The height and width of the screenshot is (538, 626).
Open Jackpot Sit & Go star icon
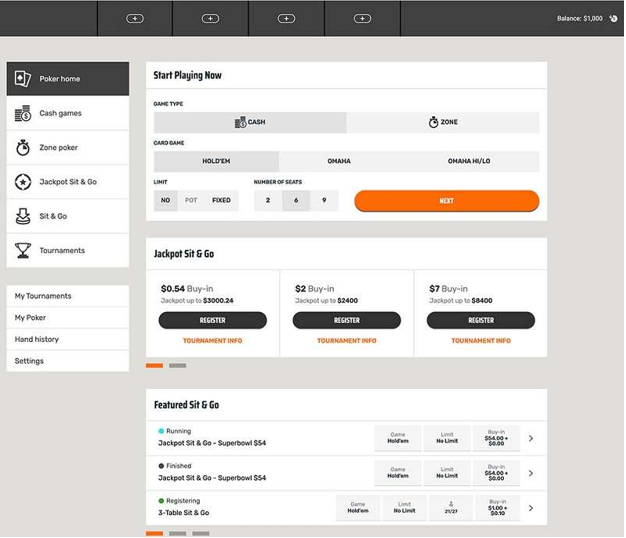click(x=23, y=182)
